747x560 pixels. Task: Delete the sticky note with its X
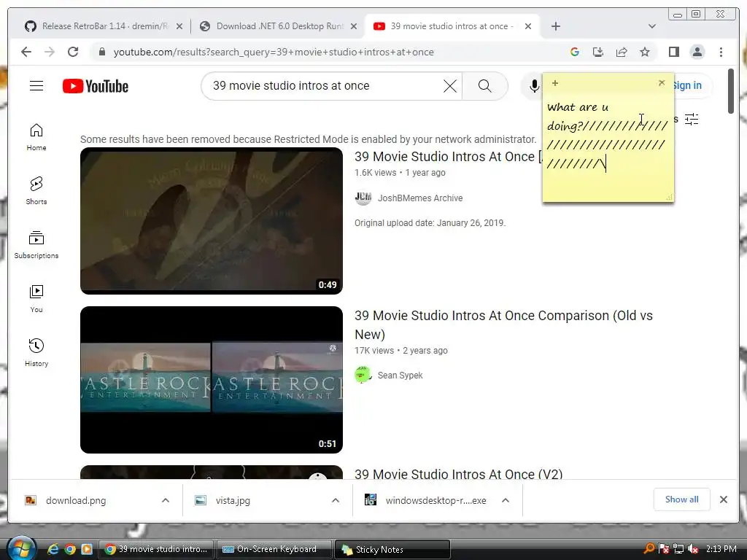(661, 83)
